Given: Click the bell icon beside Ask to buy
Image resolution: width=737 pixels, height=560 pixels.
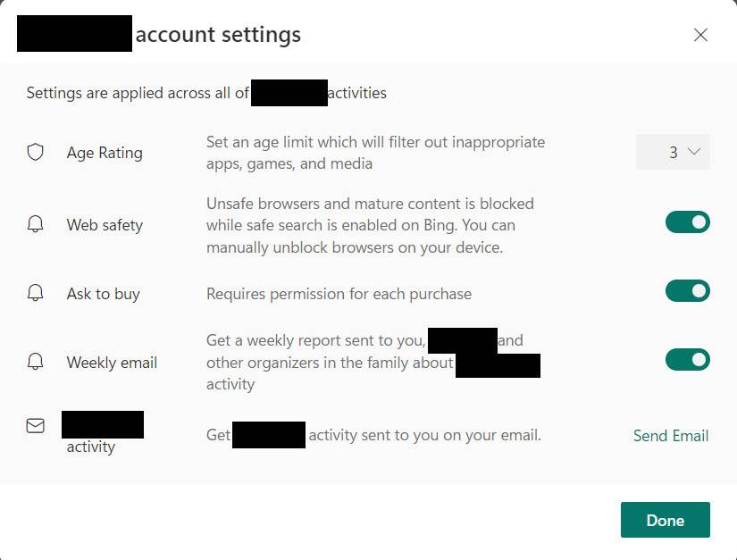Looking at the screenshot, I should 36,293.
